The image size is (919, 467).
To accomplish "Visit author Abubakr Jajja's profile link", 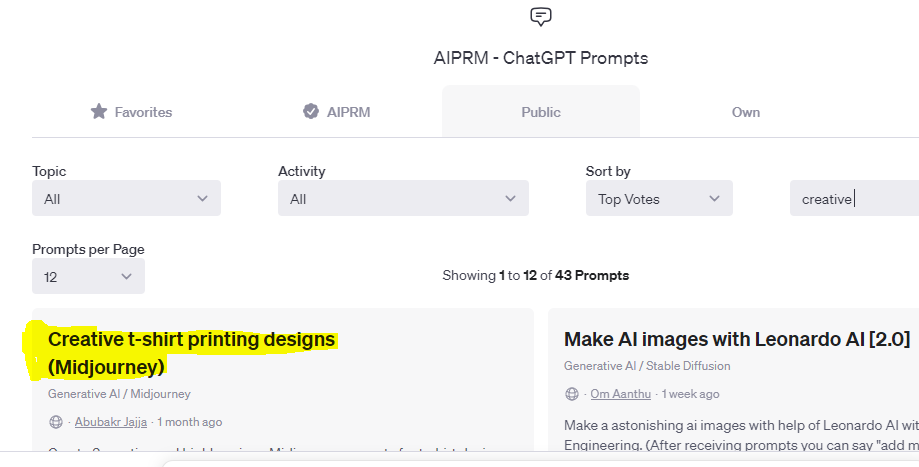I will pyautogui.click(x=111, y=422).
